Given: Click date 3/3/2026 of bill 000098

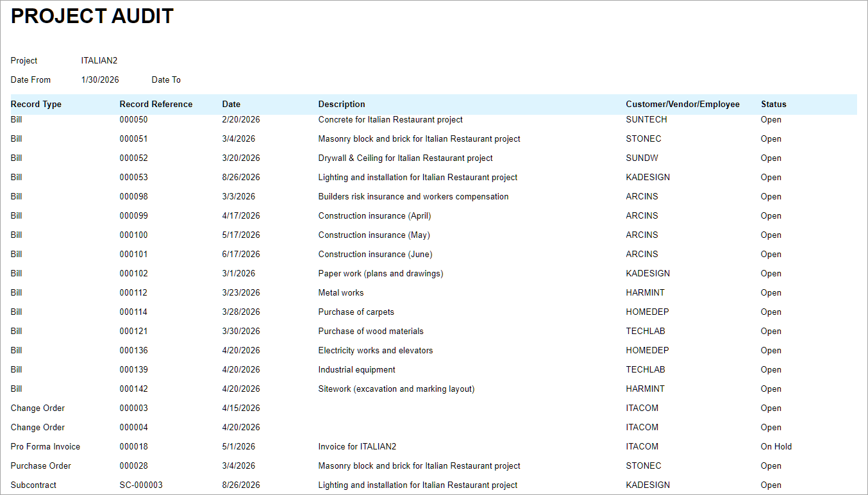Looking at the screenshot, I should coord(238,196).
